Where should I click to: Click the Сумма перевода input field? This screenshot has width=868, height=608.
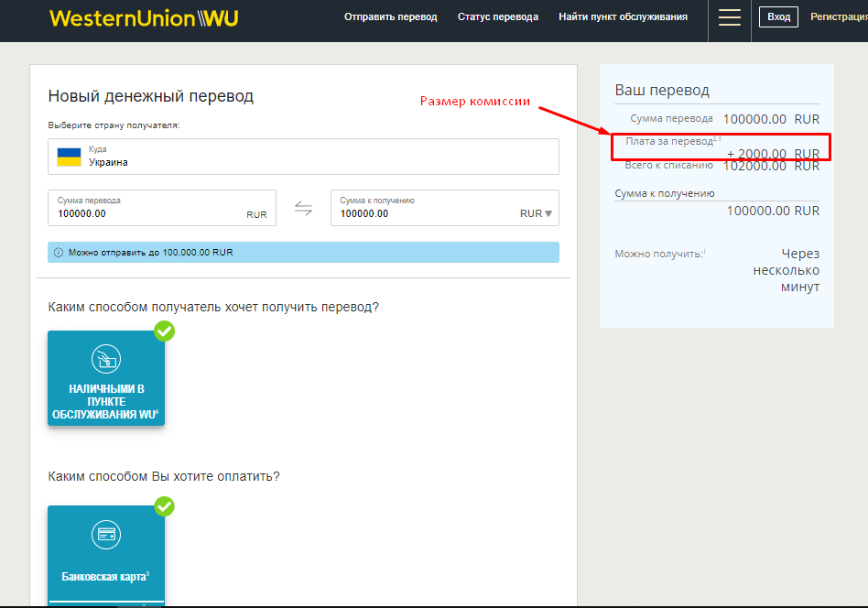click(x=162, y=208)
